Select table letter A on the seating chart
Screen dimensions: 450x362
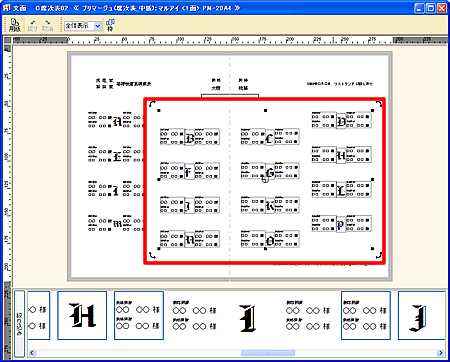[117, 122]
